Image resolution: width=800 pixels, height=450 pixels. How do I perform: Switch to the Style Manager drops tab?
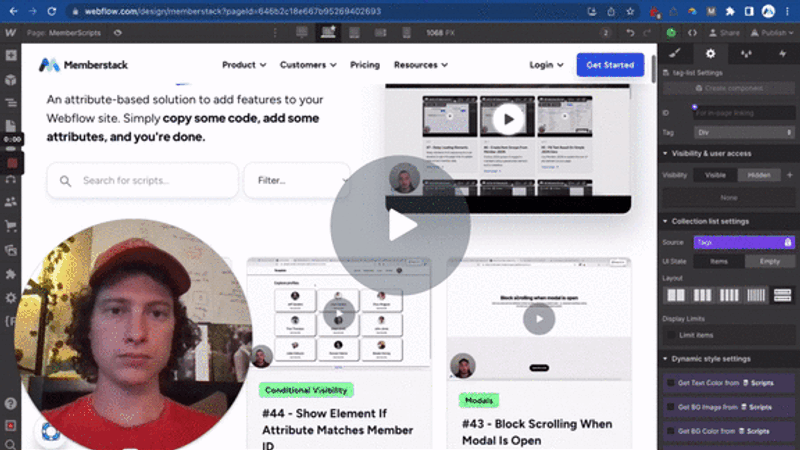(746, 54)
